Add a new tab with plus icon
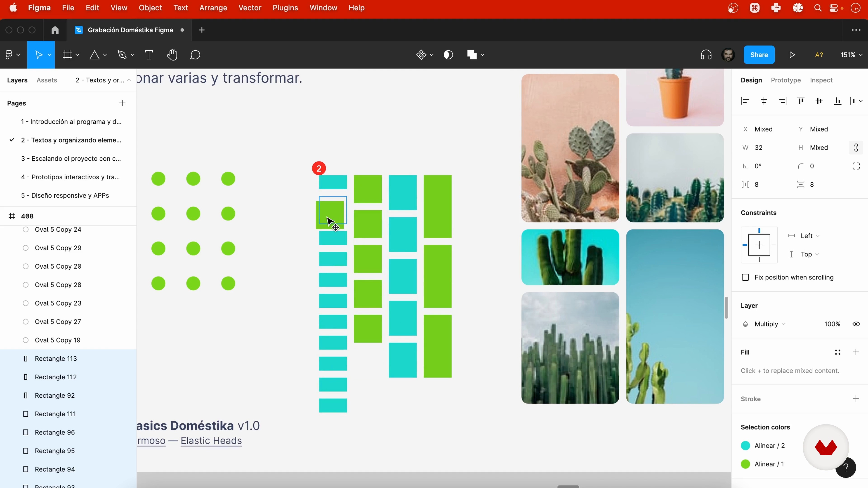The image size is (868, 488). pos(202,30)
